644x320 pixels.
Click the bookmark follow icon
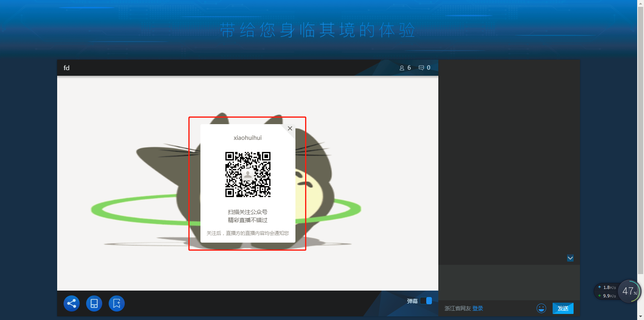pos(117,303)
